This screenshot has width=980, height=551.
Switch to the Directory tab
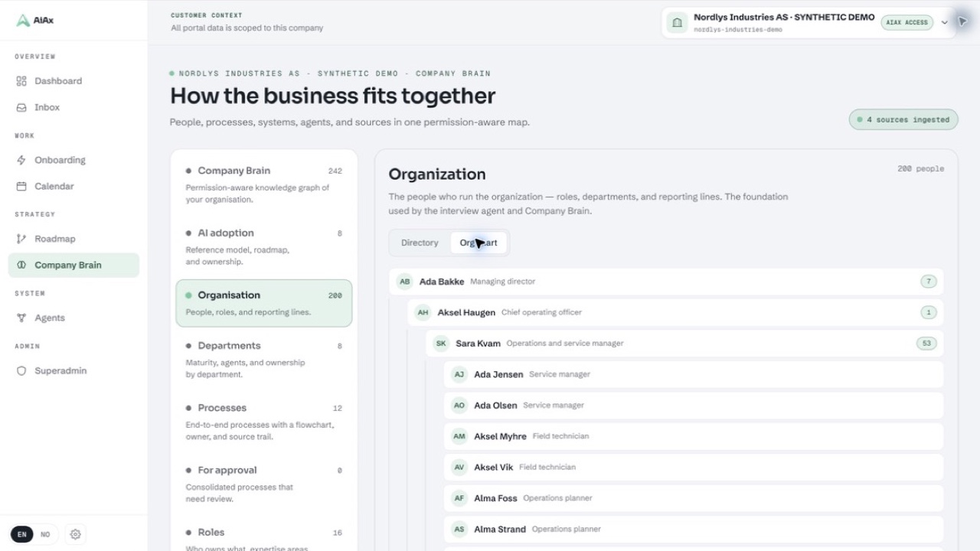(x=420, y=243)
